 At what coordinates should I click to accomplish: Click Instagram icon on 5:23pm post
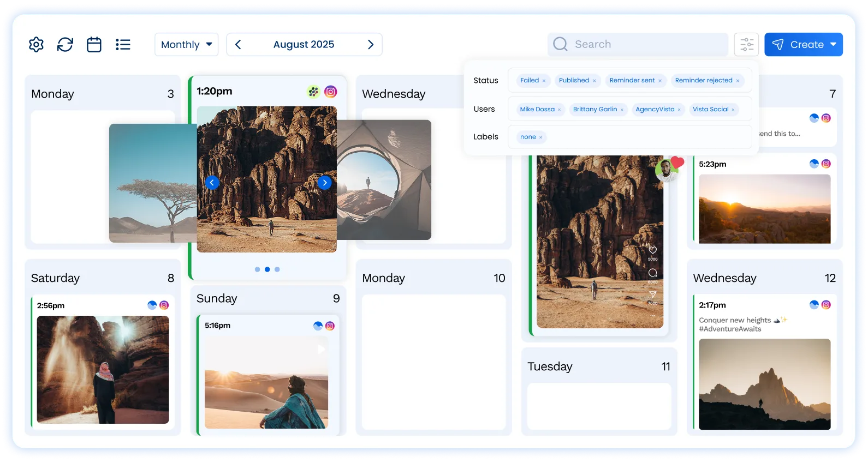click(x=827, y=164)
